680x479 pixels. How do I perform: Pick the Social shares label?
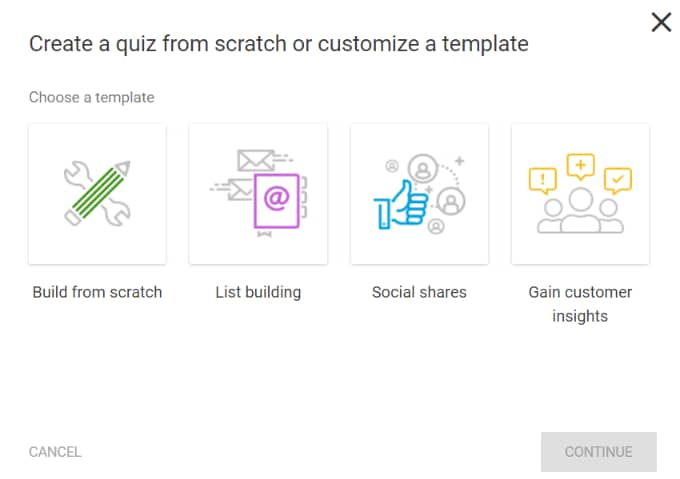coord(419,292)
